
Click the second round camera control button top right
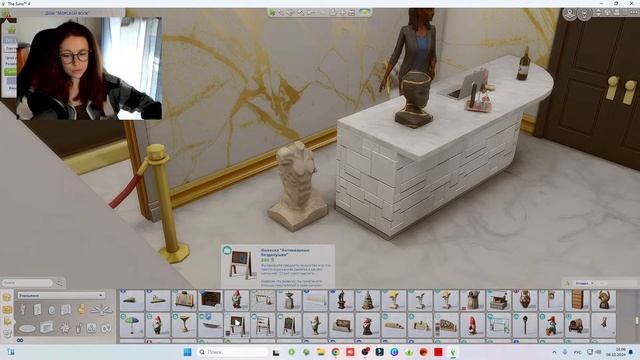584,14
